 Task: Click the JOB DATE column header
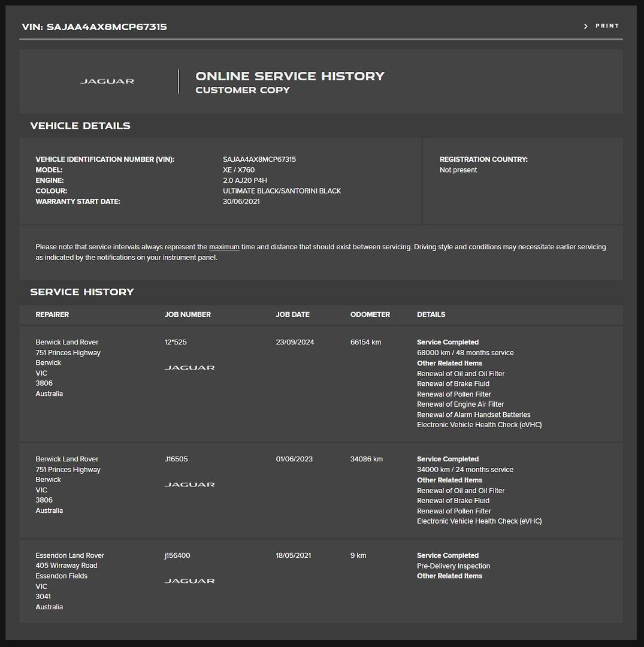[x=292, y=315]
